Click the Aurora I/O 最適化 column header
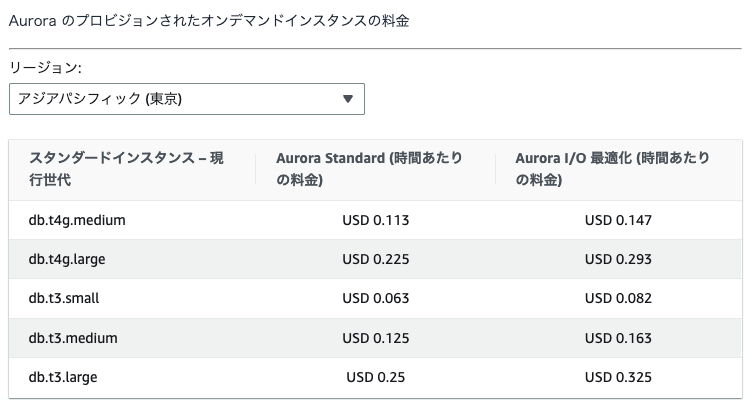Viewport: 752px width, 409px height. (613, 170)
